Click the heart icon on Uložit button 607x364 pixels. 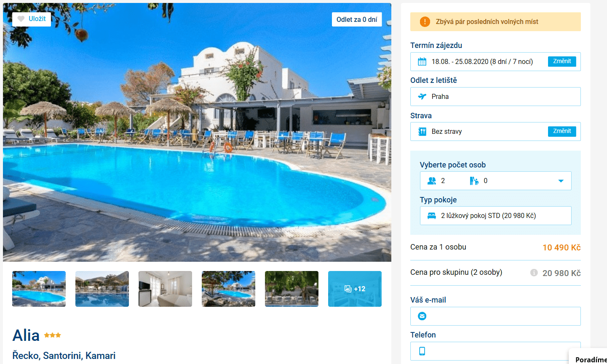pyautogui.click(x=21, y=19)
